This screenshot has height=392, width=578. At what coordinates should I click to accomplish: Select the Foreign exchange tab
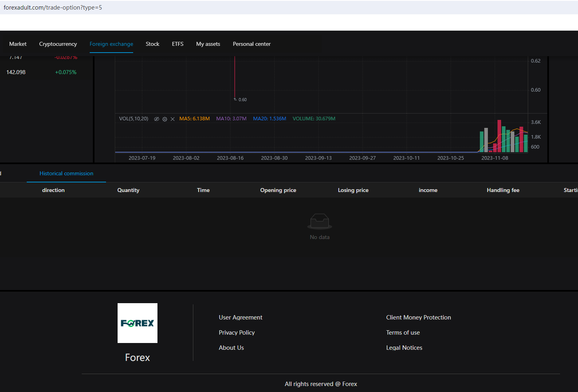(111, 44)
